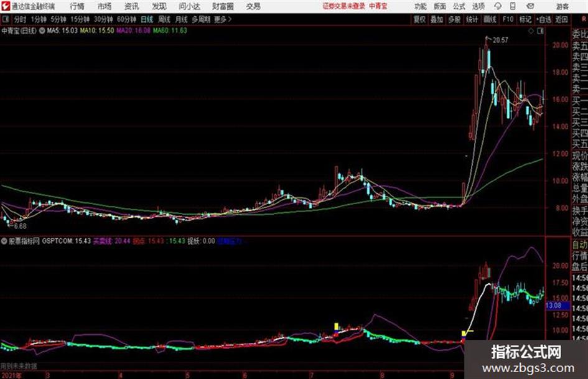
Task: Click the Tongdaxin red logo icon
Action: pyautogui.click(x=6, y=6)
